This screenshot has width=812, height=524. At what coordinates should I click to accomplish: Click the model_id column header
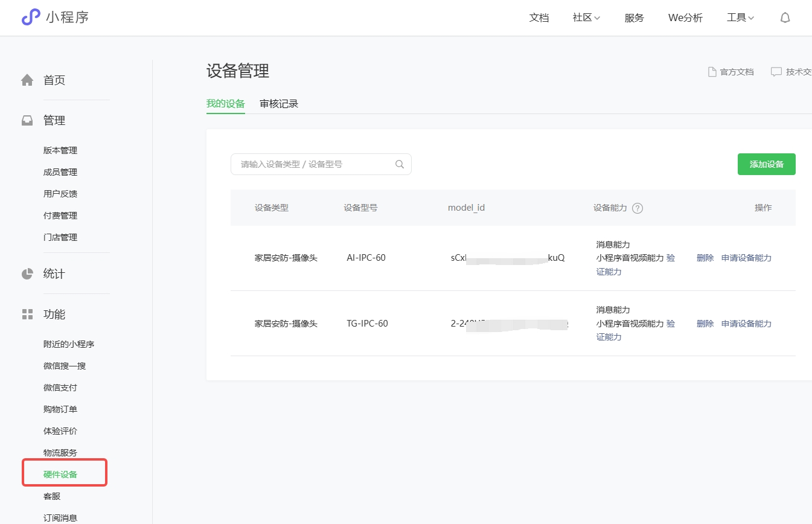466,208
